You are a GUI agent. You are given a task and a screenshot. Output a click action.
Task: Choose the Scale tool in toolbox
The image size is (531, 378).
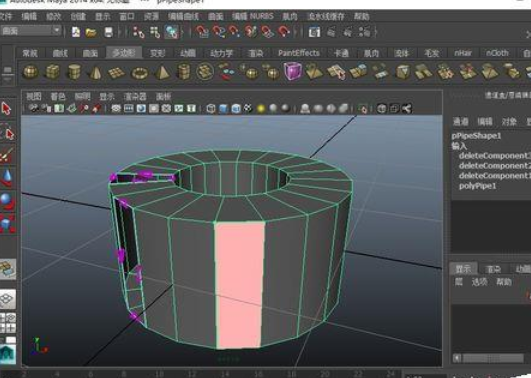(x=7, y=224)
